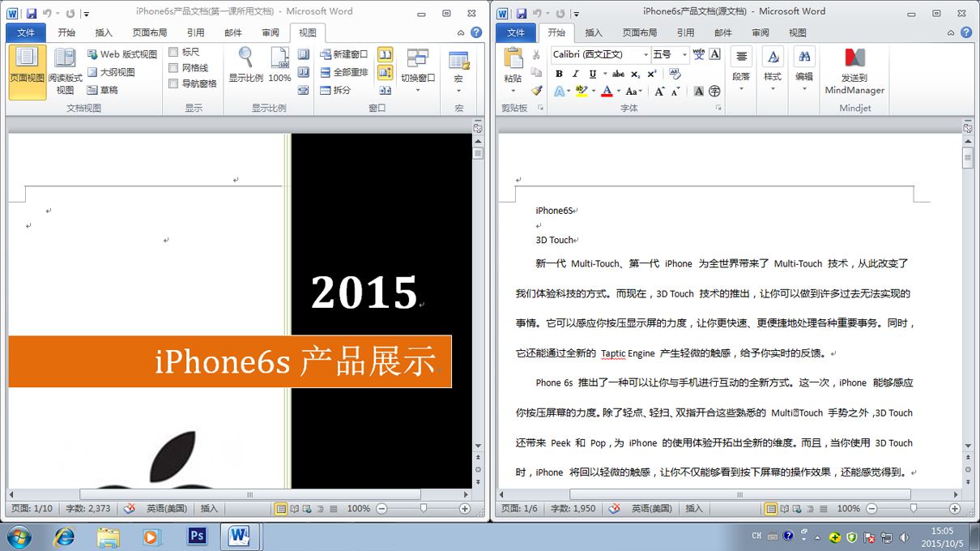Click Send to MindManager (发送到 MindManager)

tap(854, 71)
